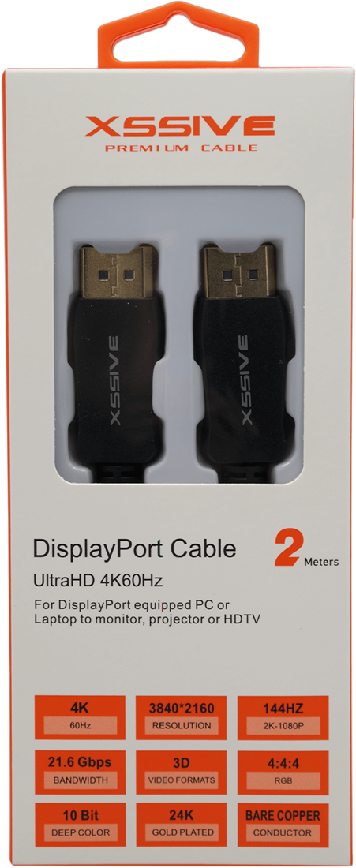Select the 24K Gold Plated badge
Image resolution: width=356 pixels, height=868 pixels.
click(181, 825)
